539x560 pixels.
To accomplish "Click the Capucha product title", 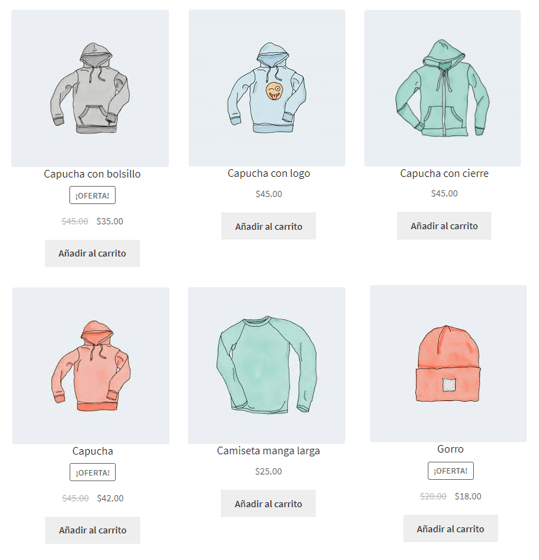I will pos(93,451).
